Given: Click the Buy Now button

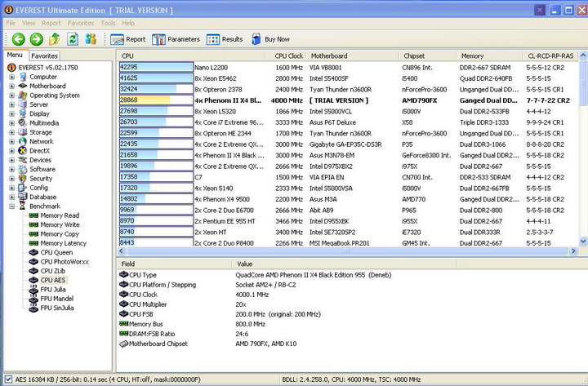Looking at the screenshot, I should pos(270,39).
